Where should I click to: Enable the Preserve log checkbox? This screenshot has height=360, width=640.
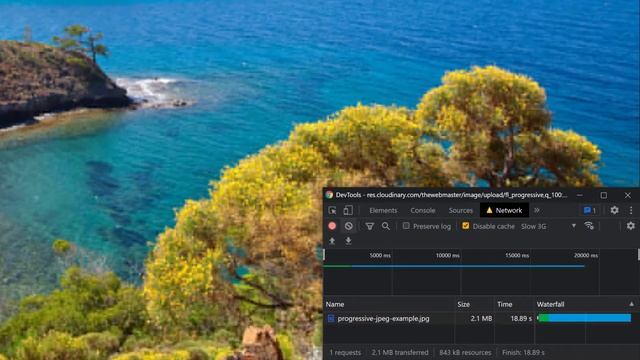tap(406, 226)
